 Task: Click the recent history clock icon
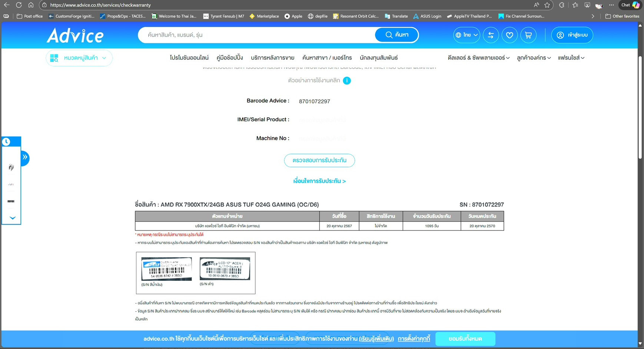pos(6,142)
